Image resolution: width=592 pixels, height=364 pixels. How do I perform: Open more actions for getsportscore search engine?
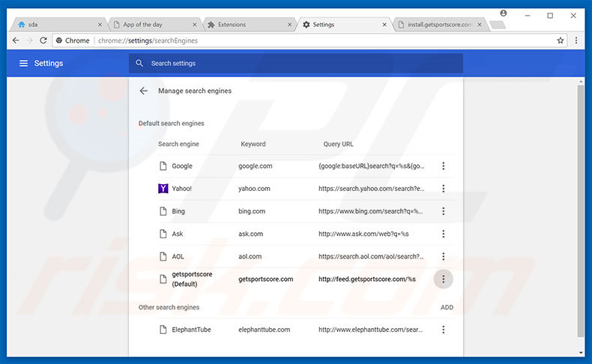click(443, 279)
